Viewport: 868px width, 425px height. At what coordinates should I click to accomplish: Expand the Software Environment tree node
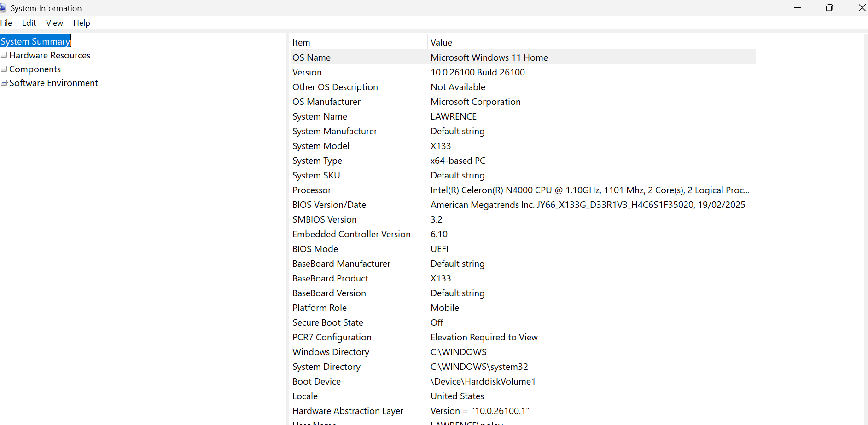[4, 83]
